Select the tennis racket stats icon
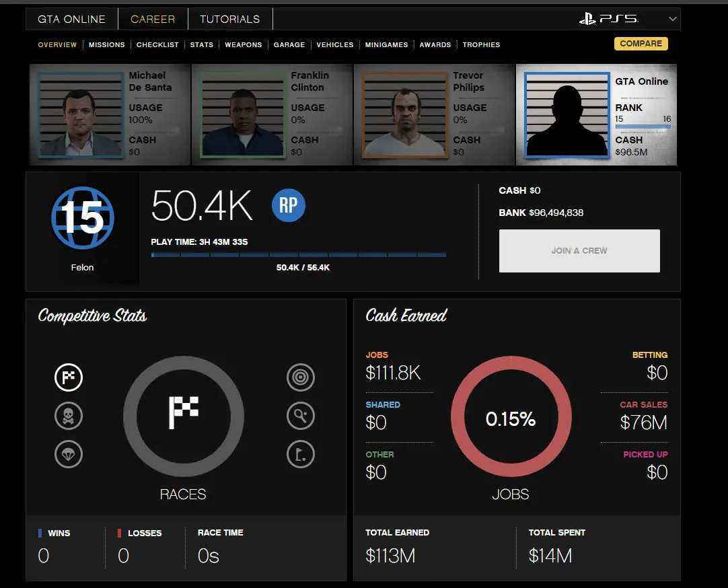Viewport: 728px width, 588px height. click(x=301, y=416)
